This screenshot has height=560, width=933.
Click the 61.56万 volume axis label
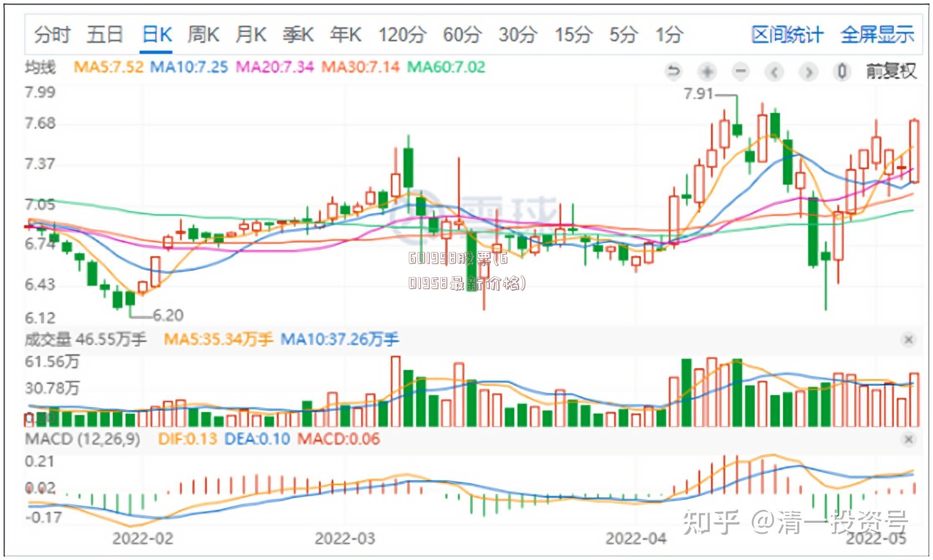[x=52, y=361]
